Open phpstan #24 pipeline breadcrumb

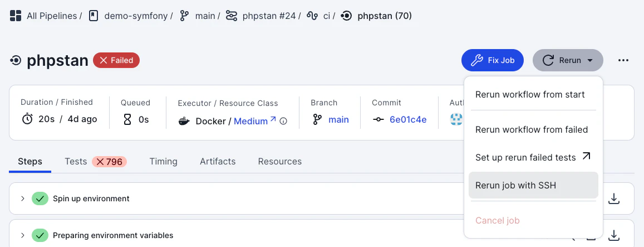[269, 16]
